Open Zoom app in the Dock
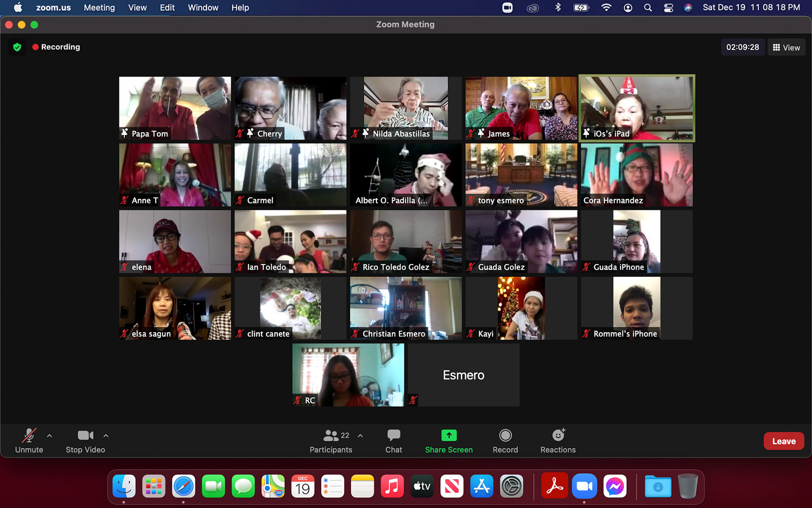This screenshot has width=812, height=508. click(x=584, y=487)
